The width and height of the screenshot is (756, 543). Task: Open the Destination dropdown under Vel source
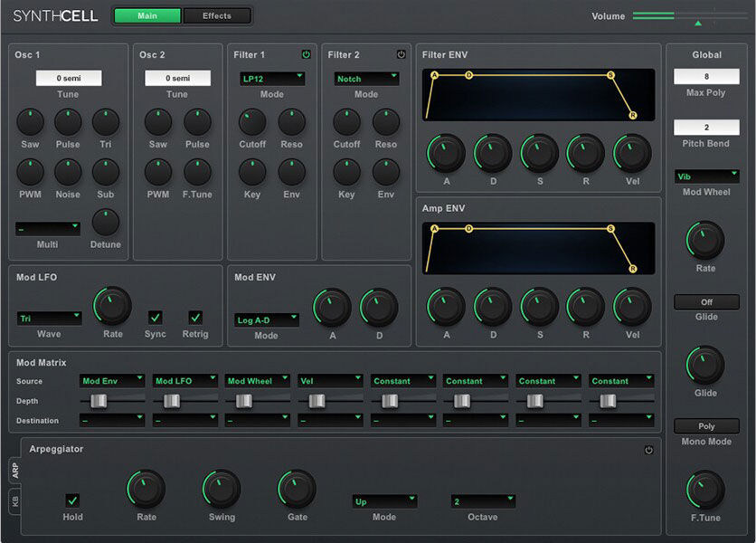[x=330, y=421]
